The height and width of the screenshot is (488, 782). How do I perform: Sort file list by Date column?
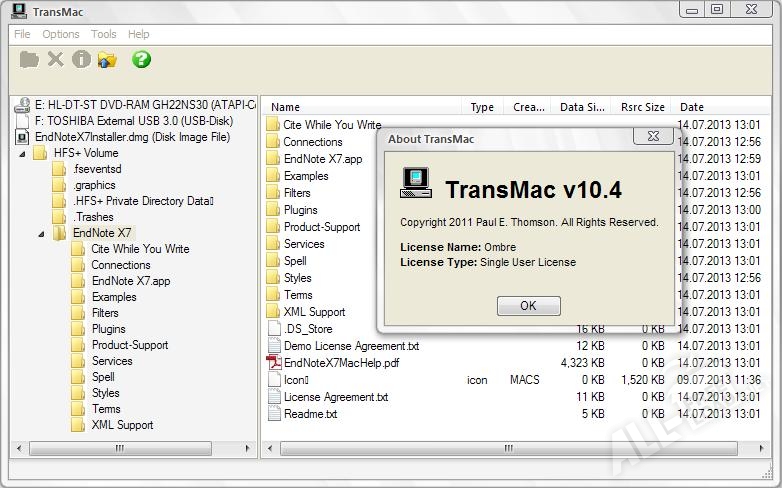692,107
